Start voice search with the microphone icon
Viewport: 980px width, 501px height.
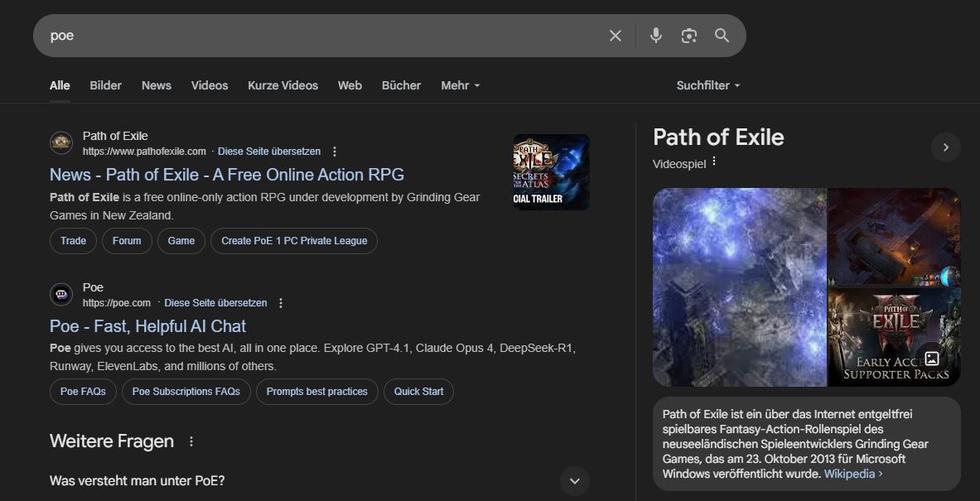(655, 36)
